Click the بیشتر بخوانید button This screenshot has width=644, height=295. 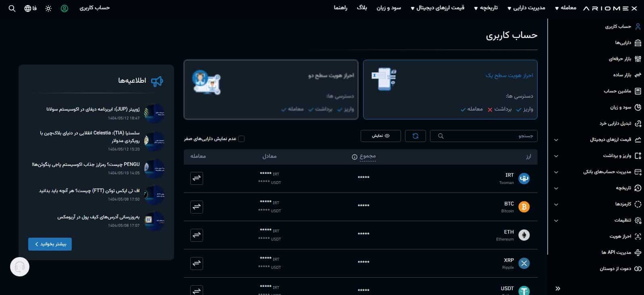point(50,244)
